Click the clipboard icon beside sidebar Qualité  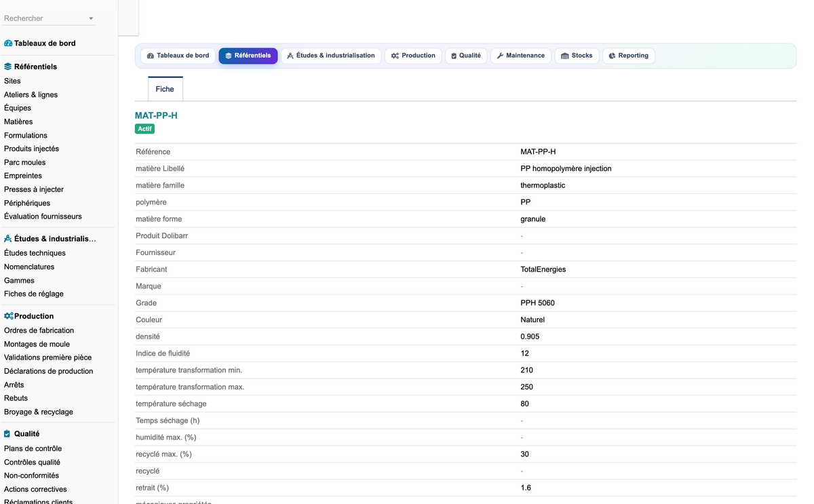point(7,433)
